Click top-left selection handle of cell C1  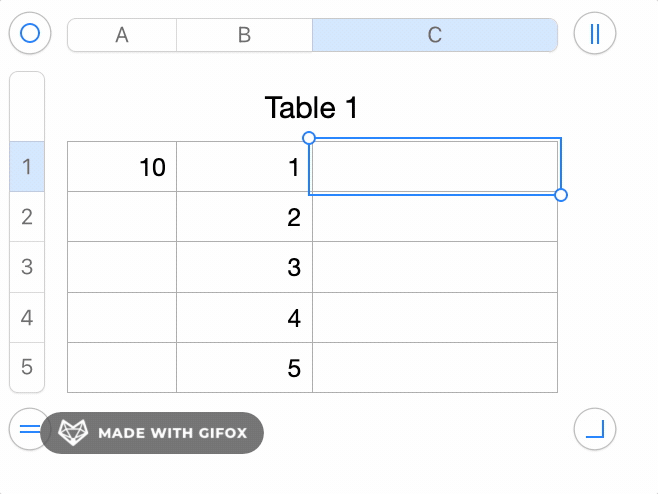[309, 138]
